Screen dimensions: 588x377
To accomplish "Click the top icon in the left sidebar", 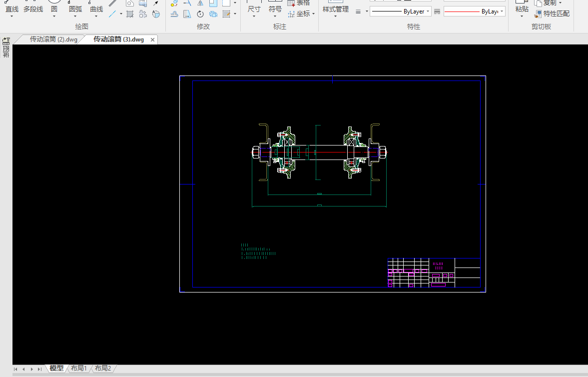I will (6, 40).
